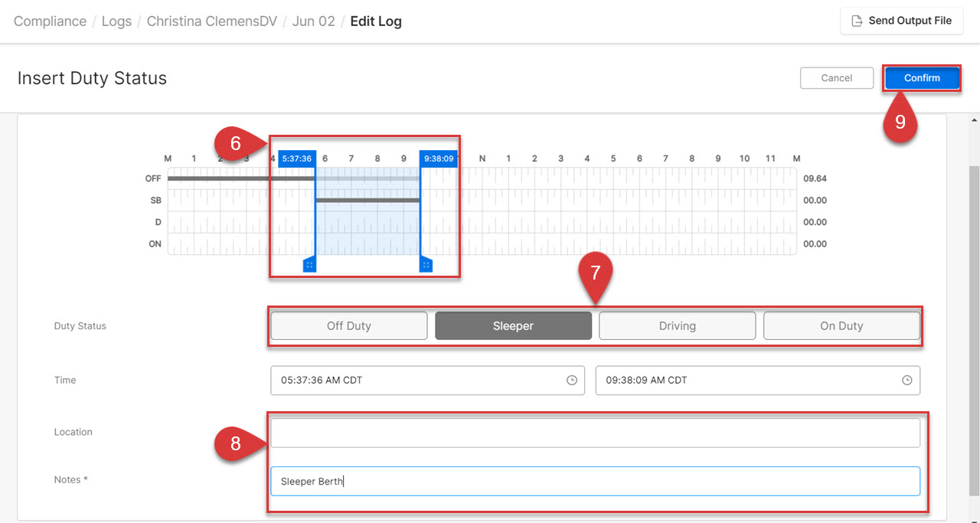Click the OFF row total 09.64
Screen dimensions: 980x523
pyautogui.click(x=815, y=178)
